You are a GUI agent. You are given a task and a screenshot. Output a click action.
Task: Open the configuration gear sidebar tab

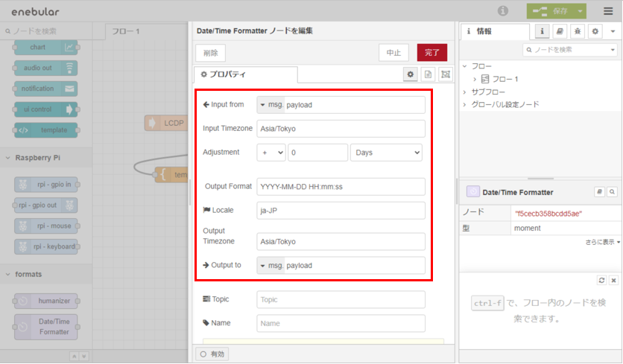[x=595, y=31]
